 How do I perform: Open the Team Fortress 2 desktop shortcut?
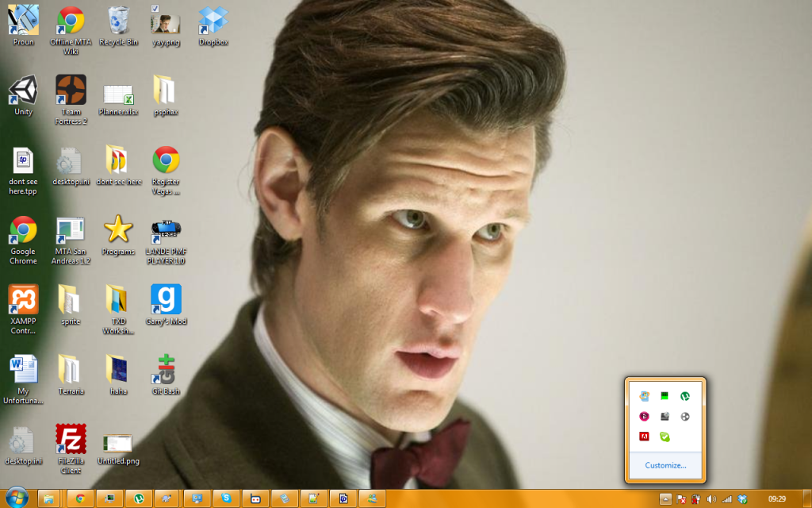click(x=71, y=92)
